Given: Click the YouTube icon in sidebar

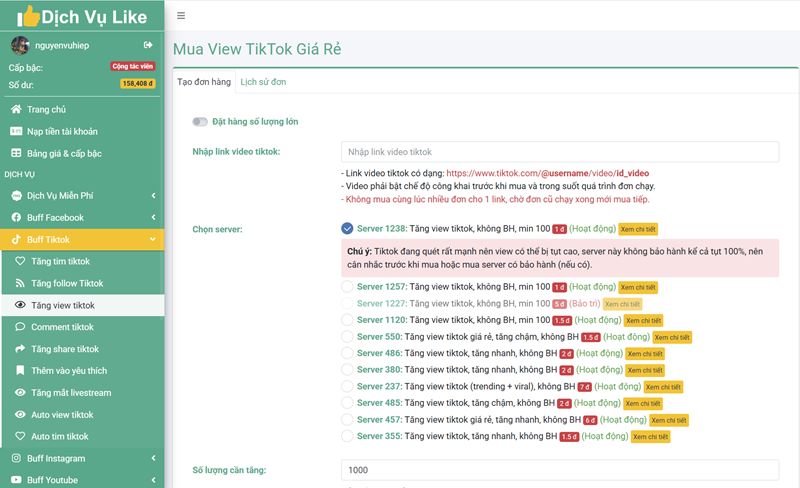Looking at the screenshot, I should (16, 480).
